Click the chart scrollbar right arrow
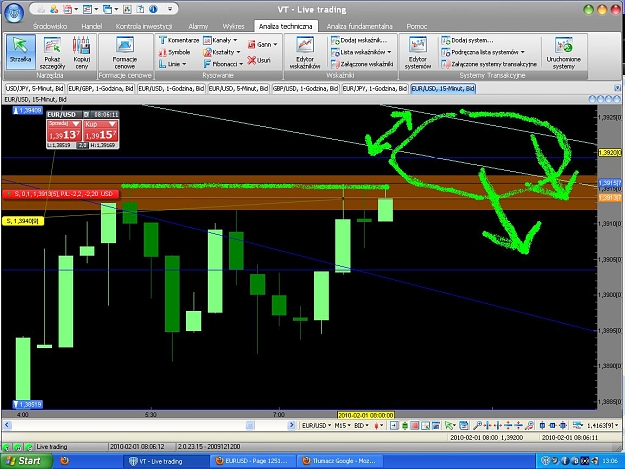Viewport: 625px width, 469px height. [292, 425]
